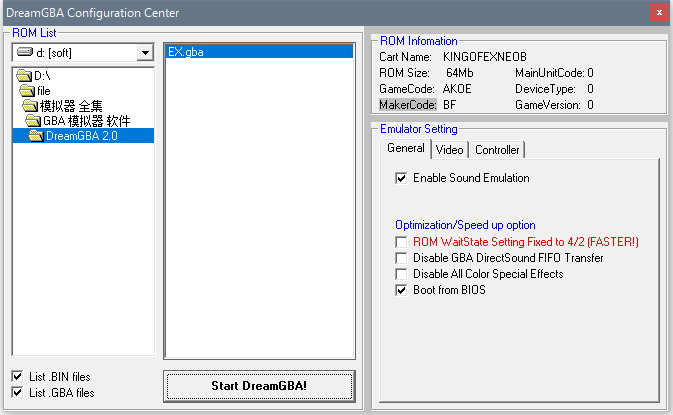673x415 pixels.
Task: Click the DreamGBA 2.0 open folder icon
Action: [38, 136]
